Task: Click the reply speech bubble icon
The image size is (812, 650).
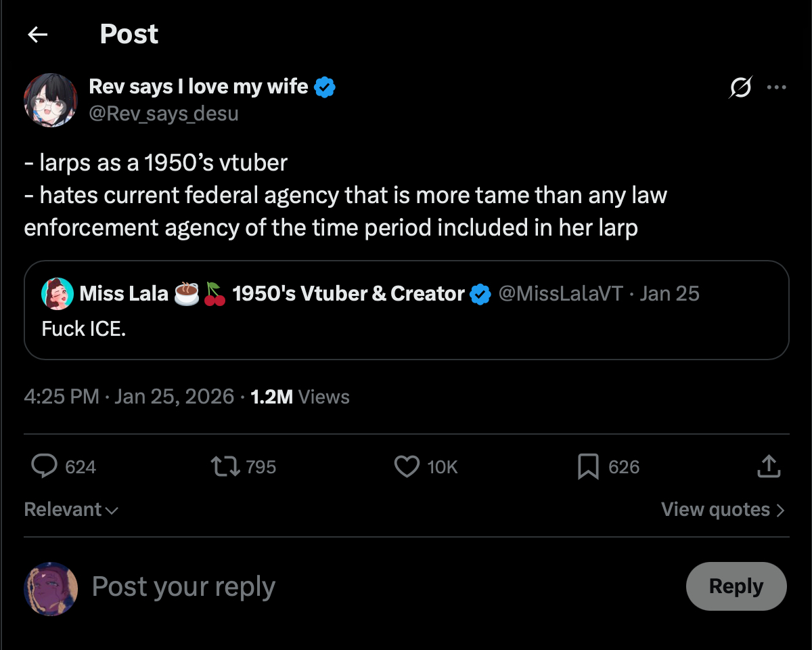Action: 45,467
